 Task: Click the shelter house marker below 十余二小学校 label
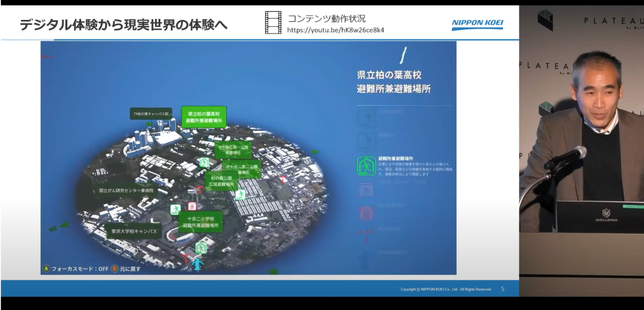pos(201,247)
